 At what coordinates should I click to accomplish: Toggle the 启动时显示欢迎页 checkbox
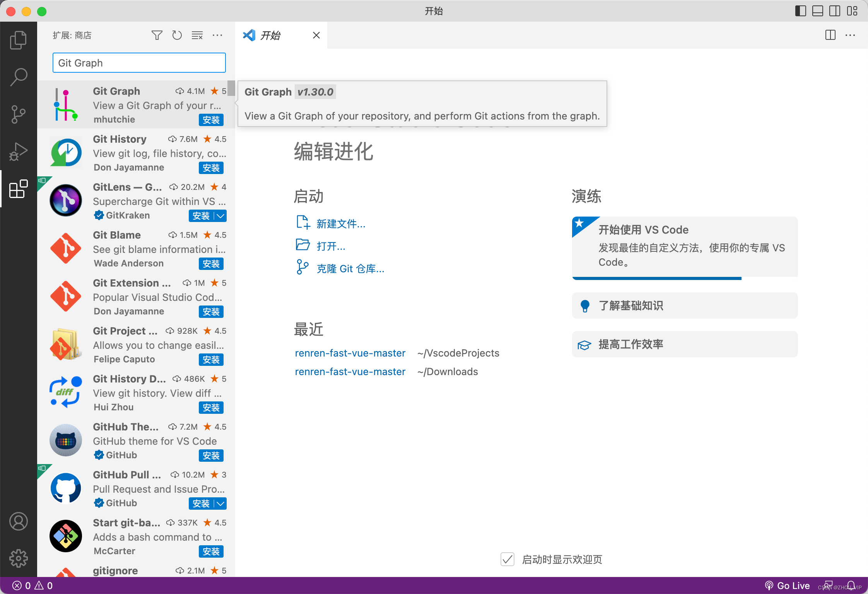507,559
